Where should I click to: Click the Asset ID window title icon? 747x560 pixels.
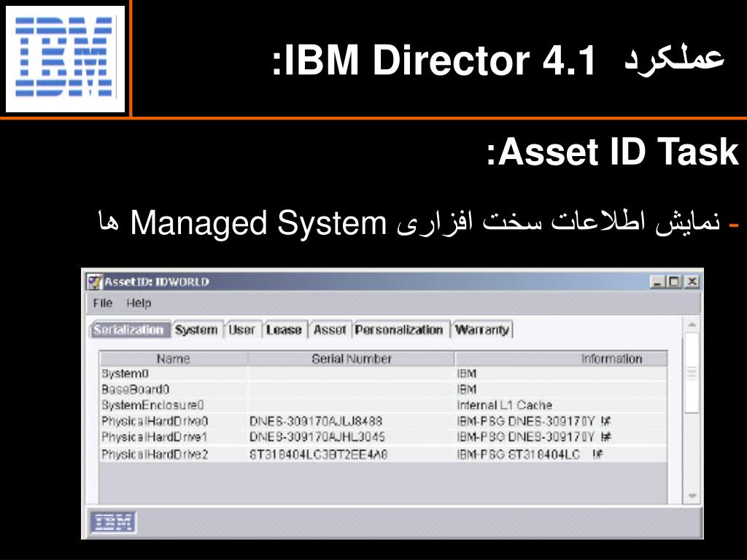click(x=96, y=282)
